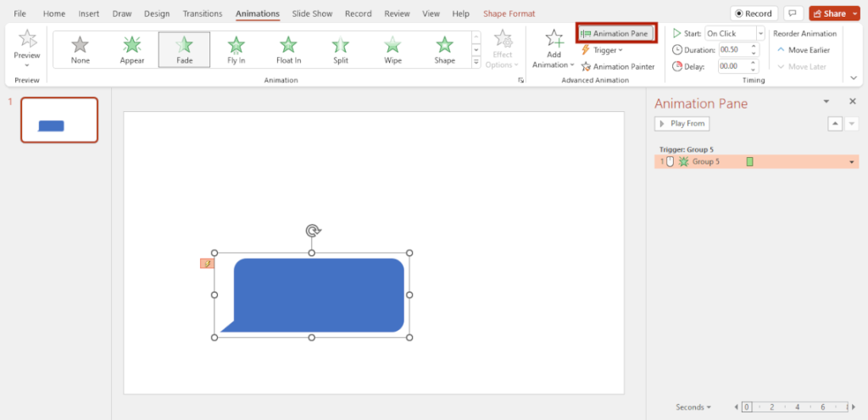
Task: Pick the Split animation effect
Action: tap(341, 49)
